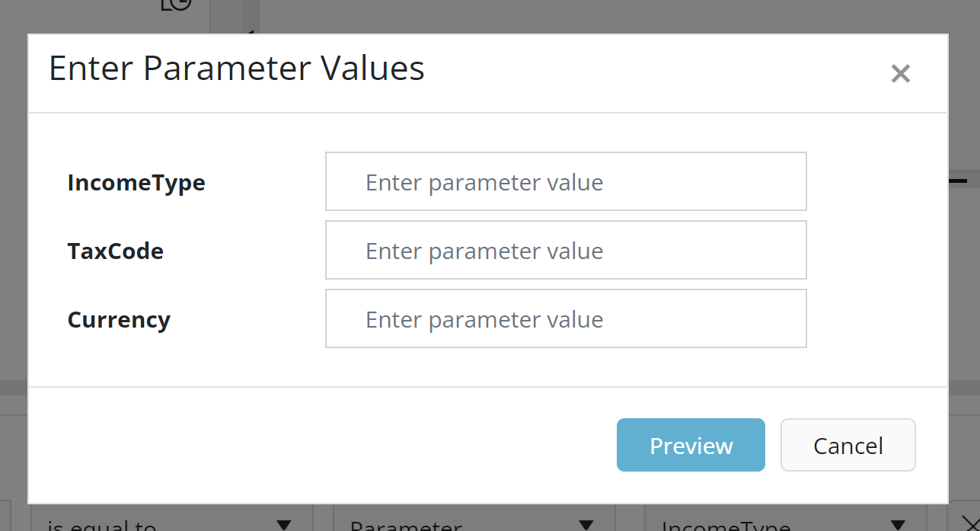Close the Enter Parameter Values dialog
Viewport: 980px width, 531px height.
pos(900,74)
